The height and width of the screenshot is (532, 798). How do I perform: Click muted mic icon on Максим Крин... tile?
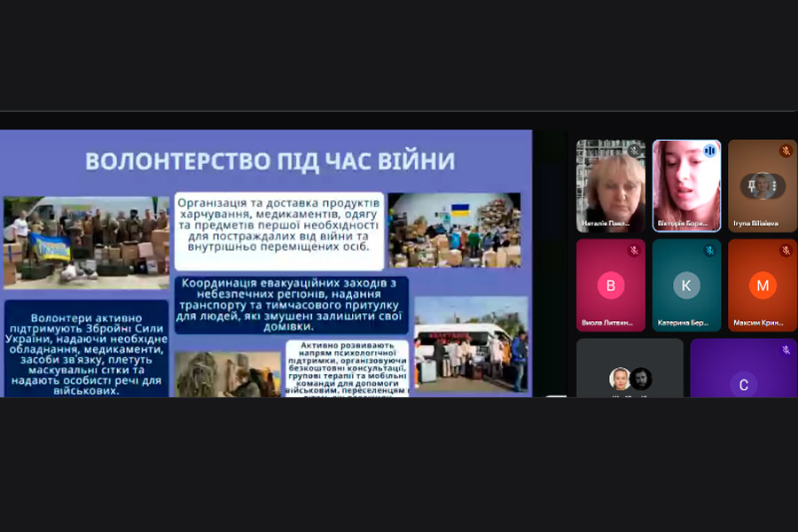point(786,250)
